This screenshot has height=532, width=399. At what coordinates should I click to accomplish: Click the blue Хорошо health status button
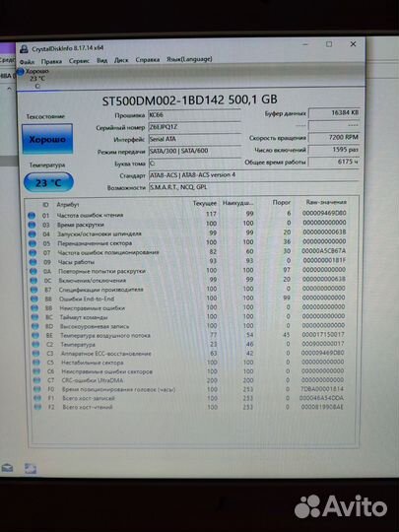[47, 139]
